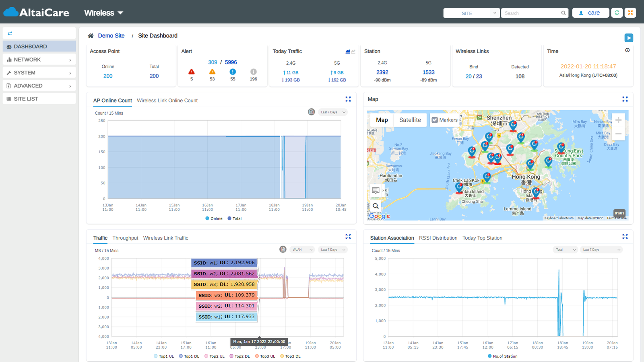Click the map zoom in plus button

point(618,120)
